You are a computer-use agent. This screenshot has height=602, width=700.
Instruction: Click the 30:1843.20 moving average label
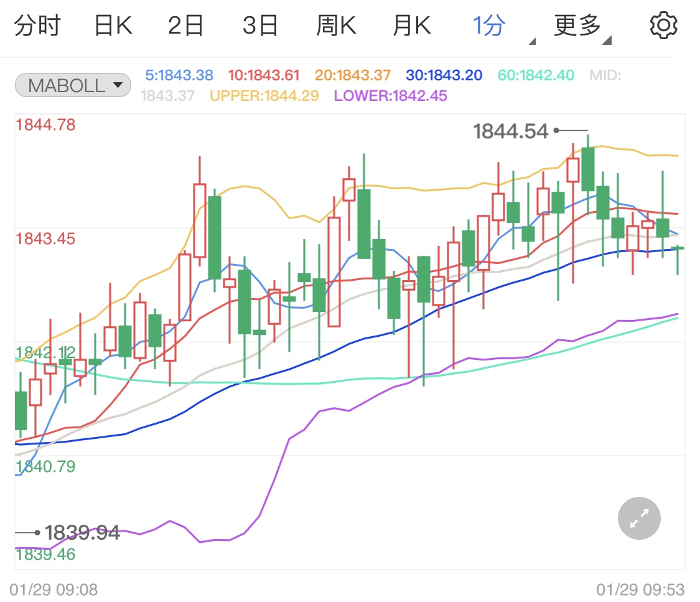click(x=443, y=75)
